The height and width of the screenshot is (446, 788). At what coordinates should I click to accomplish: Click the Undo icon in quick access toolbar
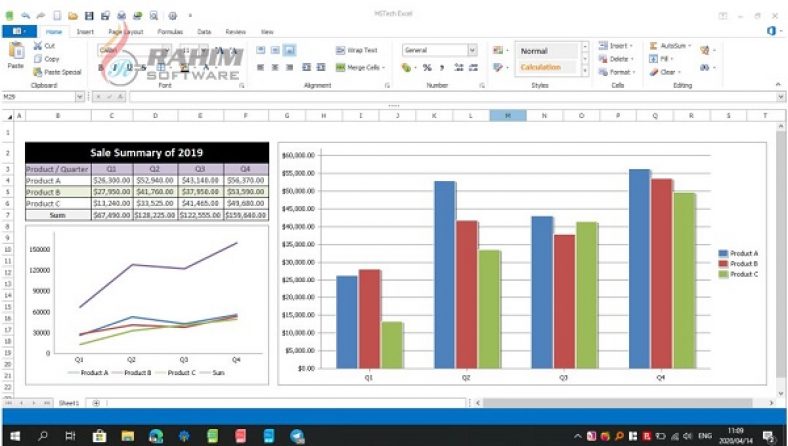[25, 16]
